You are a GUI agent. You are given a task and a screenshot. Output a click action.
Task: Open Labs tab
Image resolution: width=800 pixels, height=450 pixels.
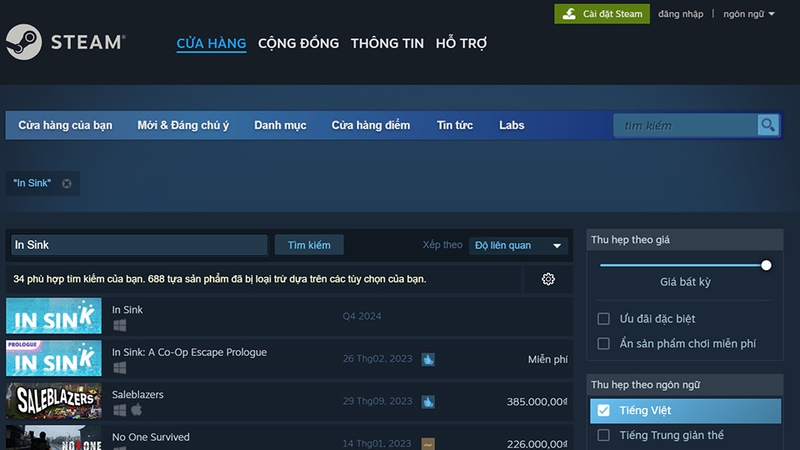[x=512, y=126]
